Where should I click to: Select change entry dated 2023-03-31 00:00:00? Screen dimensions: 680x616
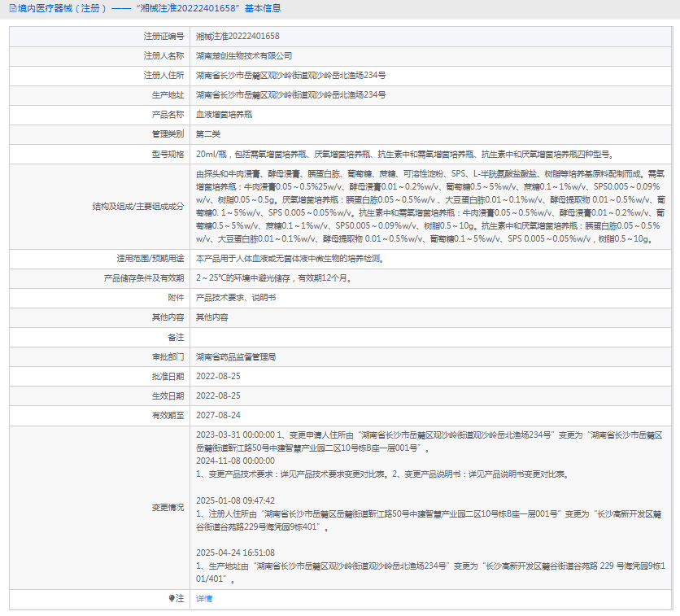429,442
